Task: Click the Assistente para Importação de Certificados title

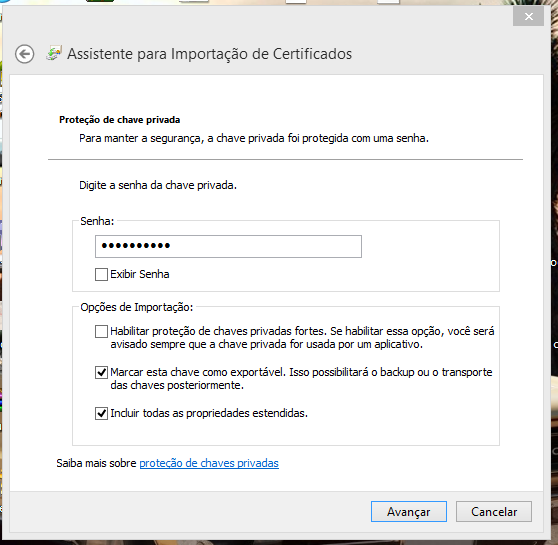Action: pos(210,54)
